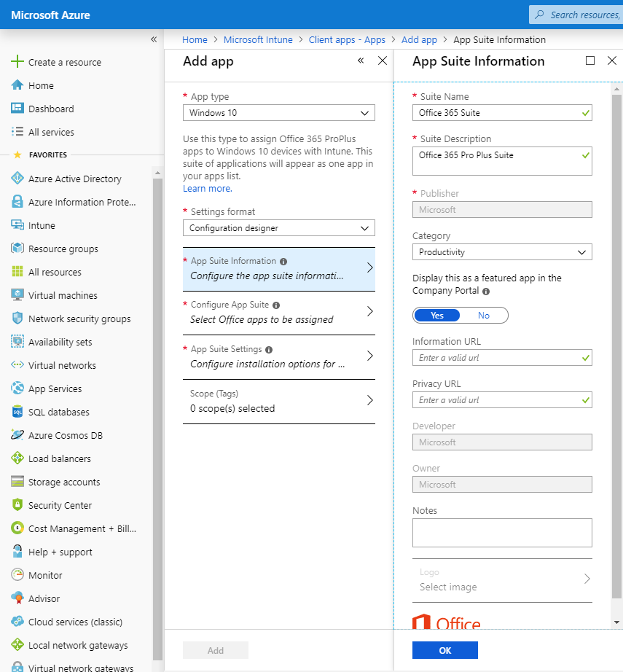Click the Local network gateways icon
This screenshot has height=672, width=623.
(x=17, y=644)
